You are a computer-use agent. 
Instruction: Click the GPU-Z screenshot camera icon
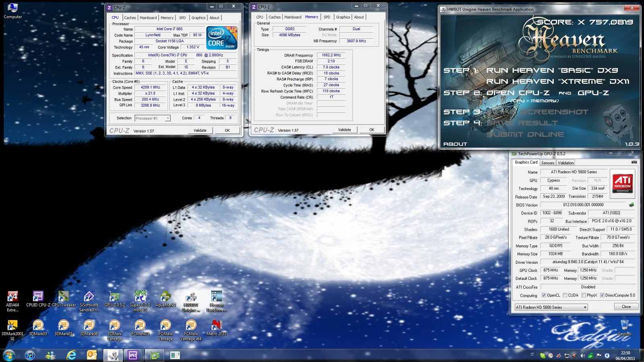tap(634, 162)
